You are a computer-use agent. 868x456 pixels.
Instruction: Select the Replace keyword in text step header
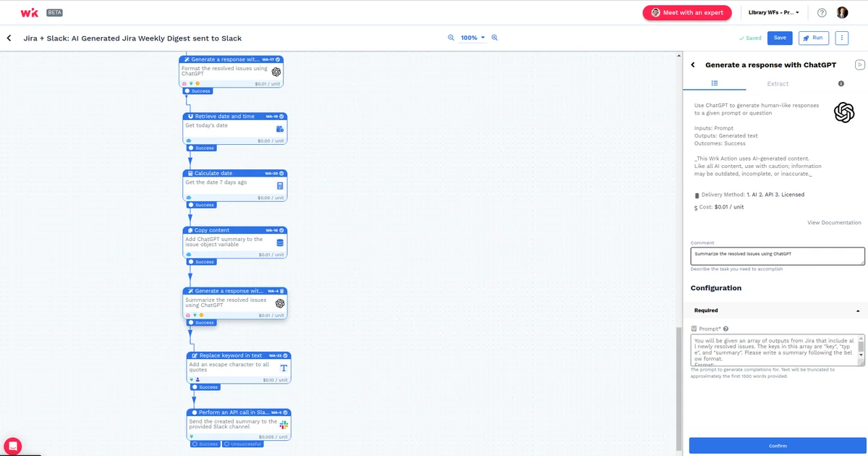click(239, 355)
